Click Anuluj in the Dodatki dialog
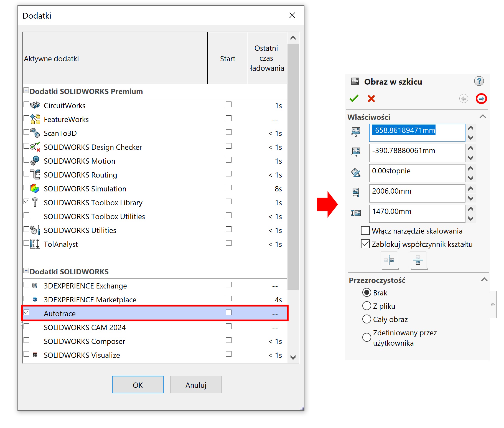 196,385
